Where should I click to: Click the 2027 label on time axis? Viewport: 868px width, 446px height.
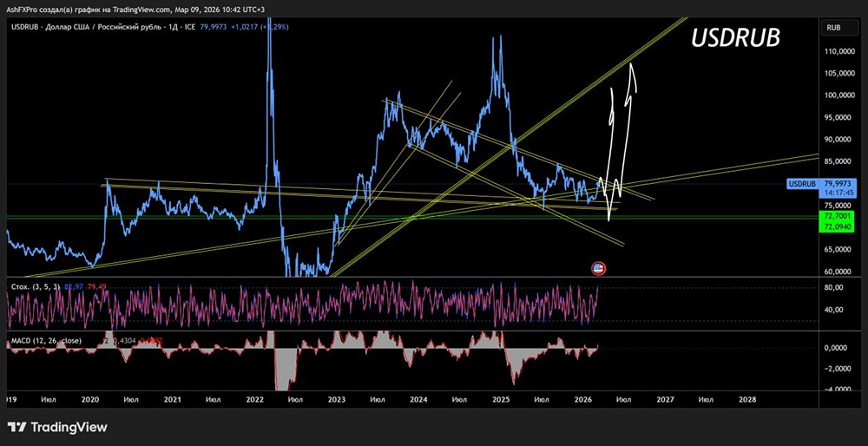click(666, 398)
